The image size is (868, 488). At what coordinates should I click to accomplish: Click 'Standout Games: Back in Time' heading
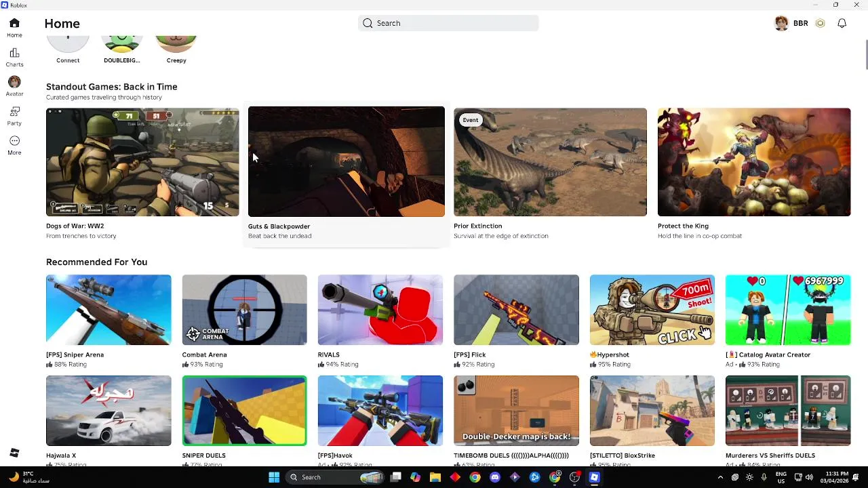[x=111, y=87]
